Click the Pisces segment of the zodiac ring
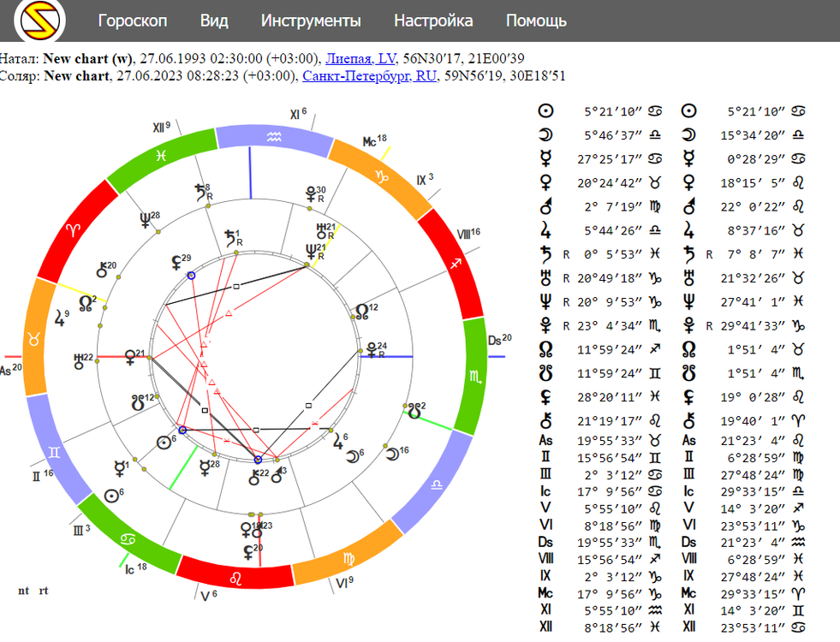Screen dimensions: 840x642 tap(161, 155)
